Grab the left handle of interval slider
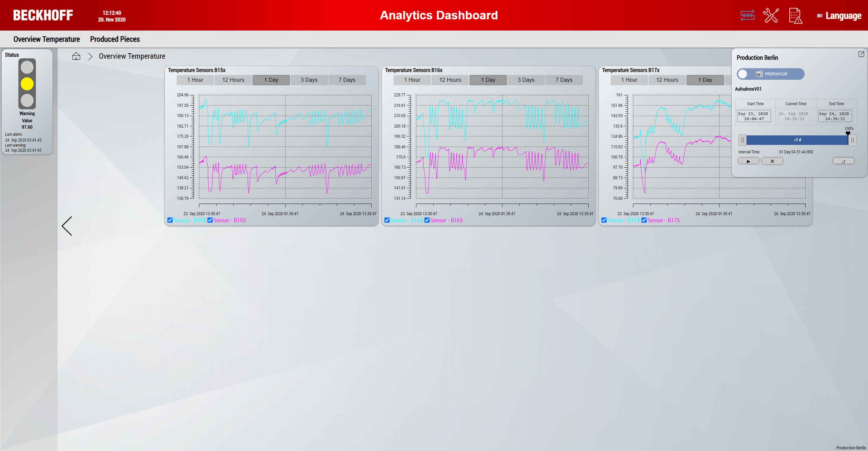868x451 pixels. point(743,140)
